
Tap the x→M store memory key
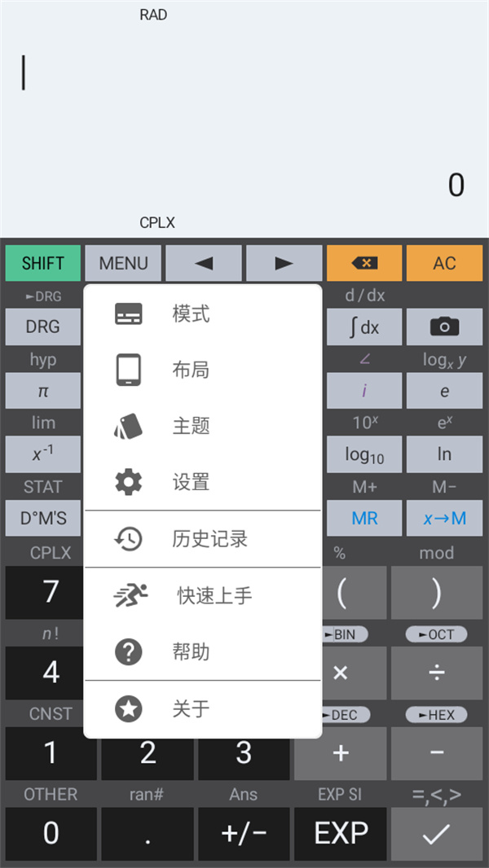[x=445, y=518]
